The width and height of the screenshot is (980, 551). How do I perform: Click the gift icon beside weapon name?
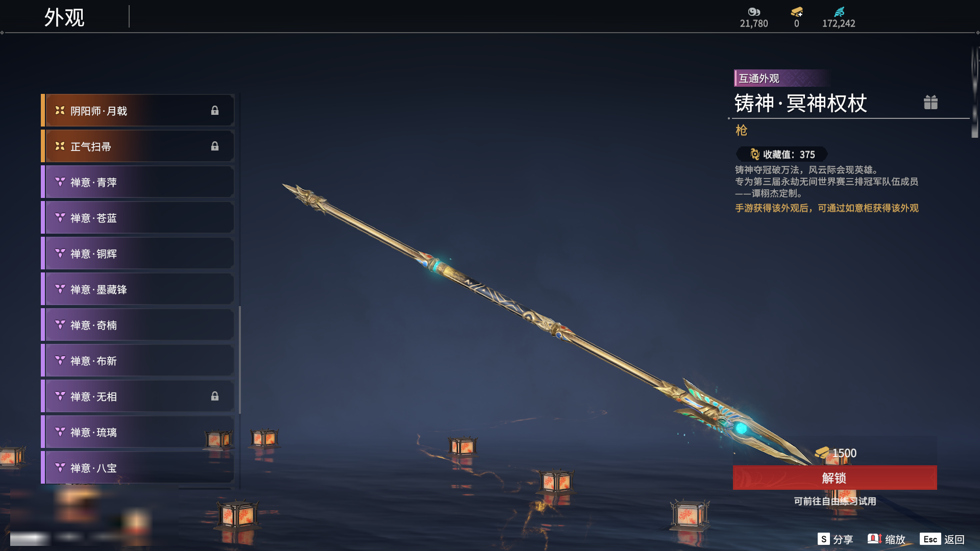[x=930, y=103]
